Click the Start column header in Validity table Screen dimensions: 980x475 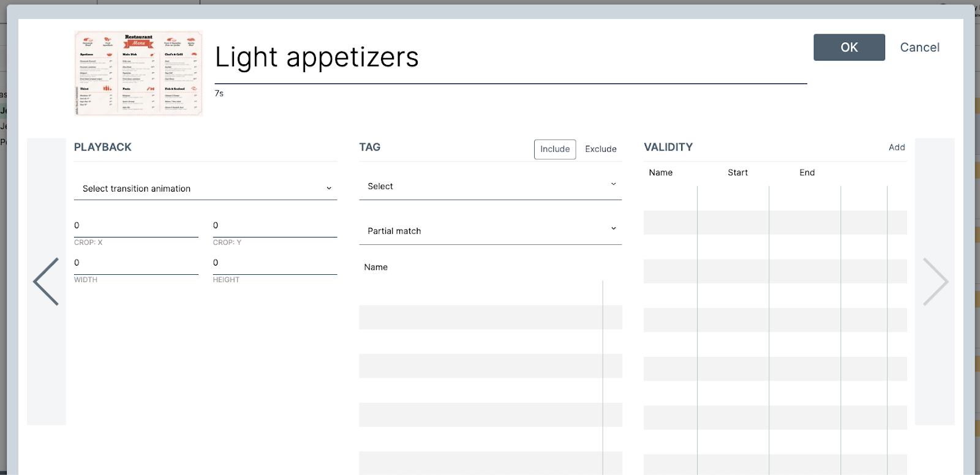point(737,173)
